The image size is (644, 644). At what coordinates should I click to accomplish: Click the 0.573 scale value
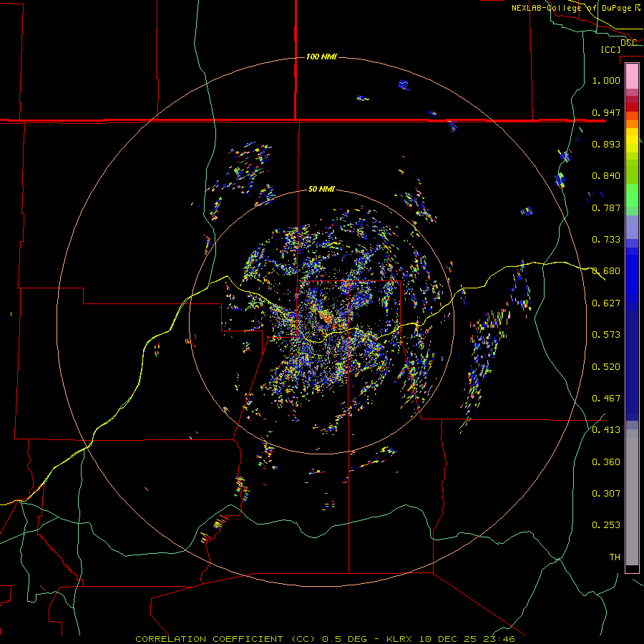pyautogui.click(x=606, y=335)
